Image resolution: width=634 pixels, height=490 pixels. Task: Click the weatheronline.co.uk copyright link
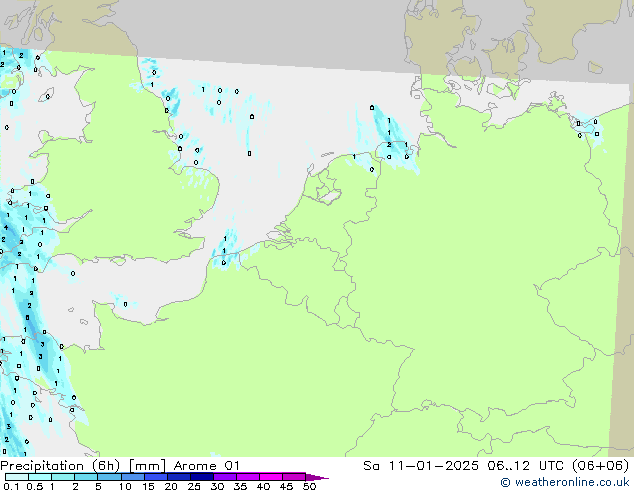pos(565,482)
